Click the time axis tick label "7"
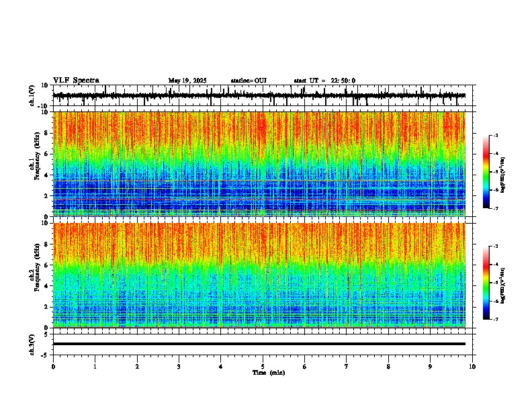The width and height of the screenshot is (532, 411). click(347, 367)
